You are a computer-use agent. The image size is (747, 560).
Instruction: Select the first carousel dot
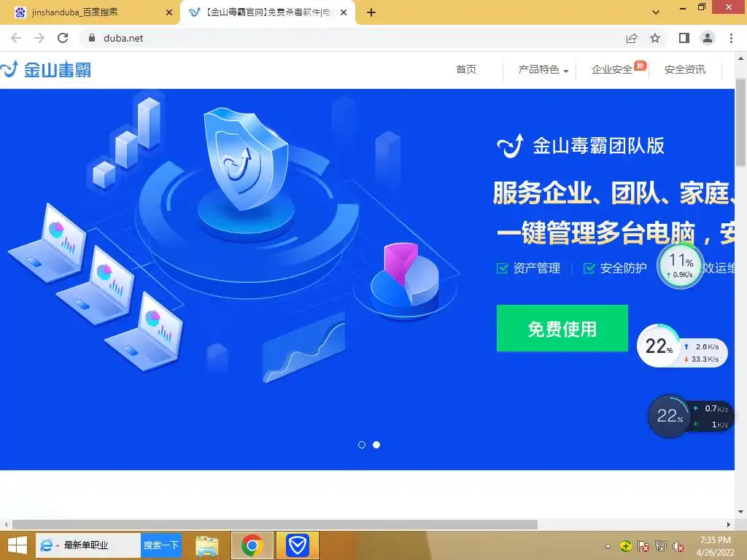click(x=362, y=445)
